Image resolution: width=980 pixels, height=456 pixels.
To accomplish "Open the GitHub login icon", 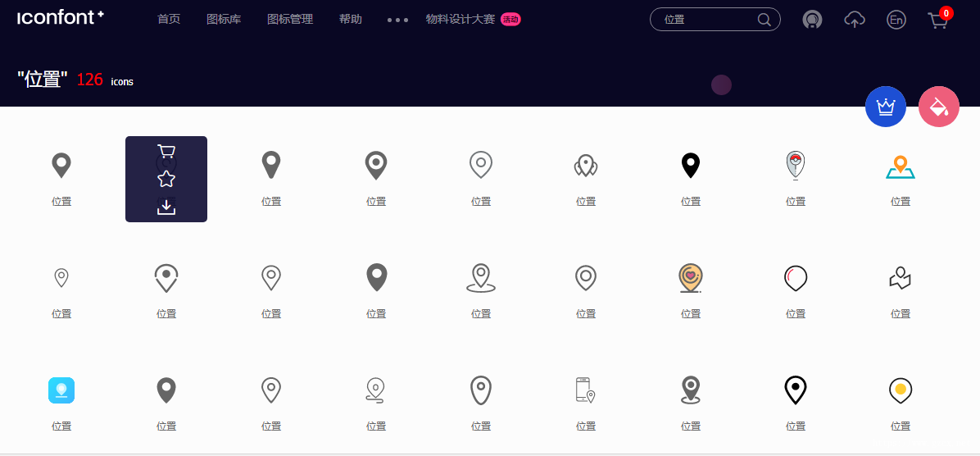I will pyautogui.click(x=813, y=20).
